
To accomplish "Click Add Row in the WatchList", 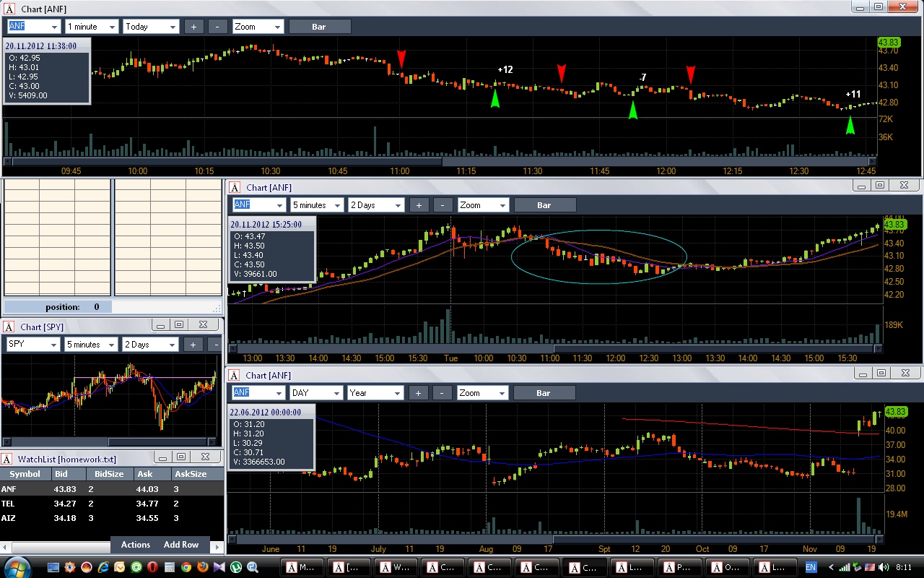I will coord(181,545).
